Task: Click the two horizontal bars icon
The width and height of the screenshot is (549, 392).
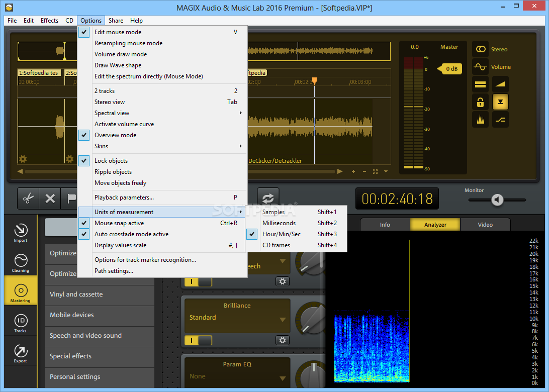Action: click(x=481, y=84)
